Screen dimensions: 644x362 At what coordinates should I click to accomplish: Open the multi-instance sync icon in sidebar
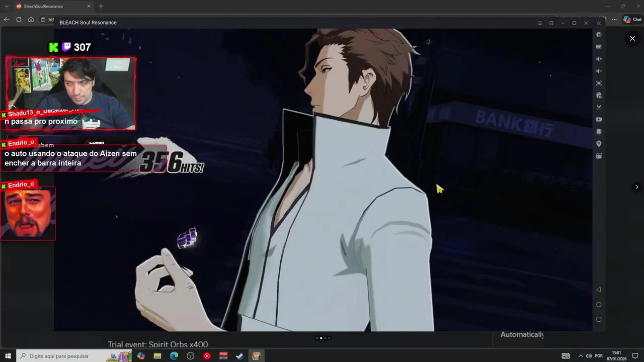(599, 95)
